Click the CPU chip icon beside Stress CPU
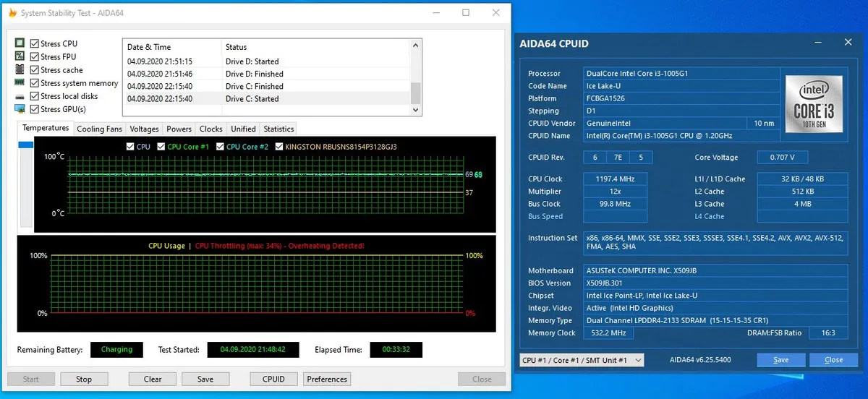 (20, 43)
